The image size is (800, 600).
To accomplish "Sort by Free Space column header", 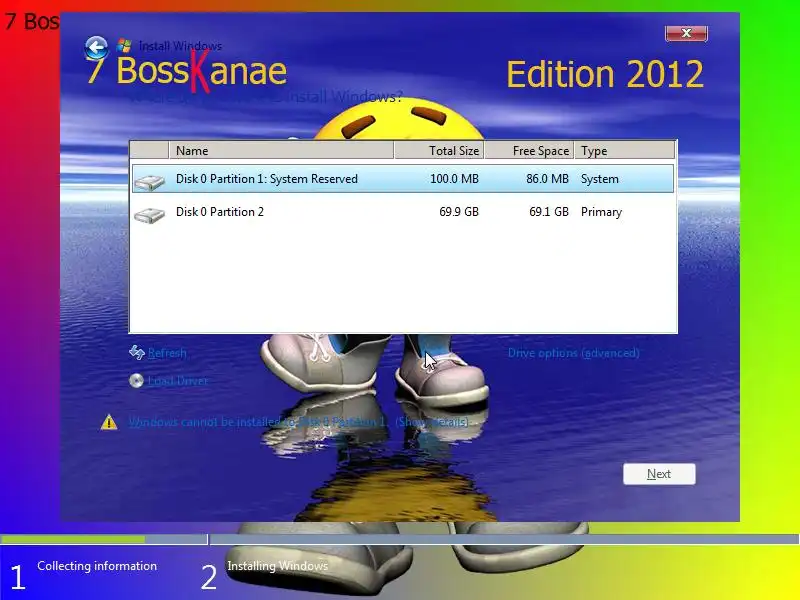I will pos(529,151).
